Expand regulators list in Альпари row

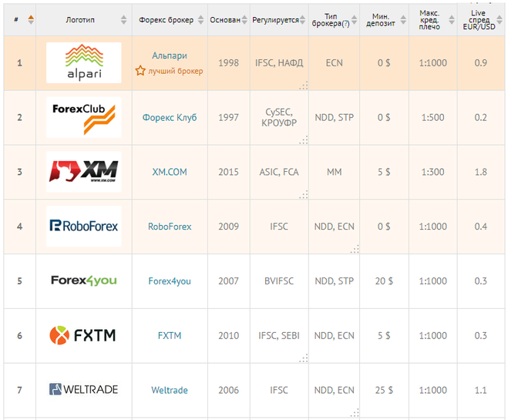pyautogui.click(x=304, y=86)
